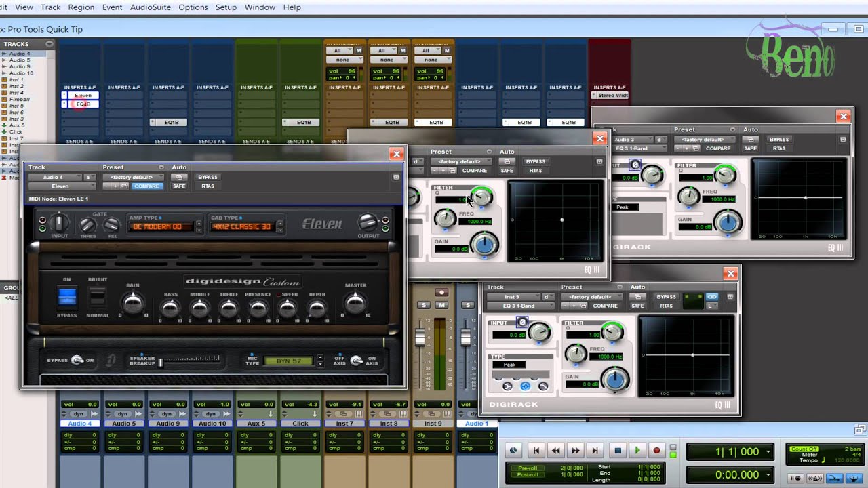This screenshot has height=488, width=868.
Task: Click RTAS in the Eleven plugin header
Action: 208,186
